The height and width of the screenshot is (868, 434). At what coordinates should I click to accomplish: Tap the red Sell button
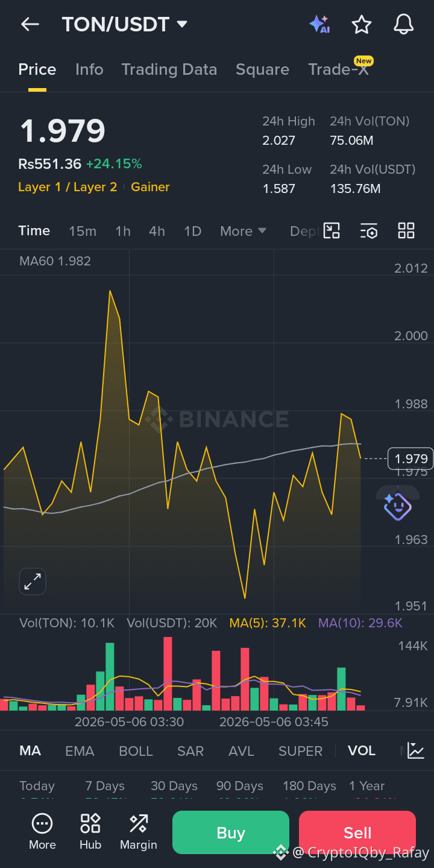click(x=357, y=832)
